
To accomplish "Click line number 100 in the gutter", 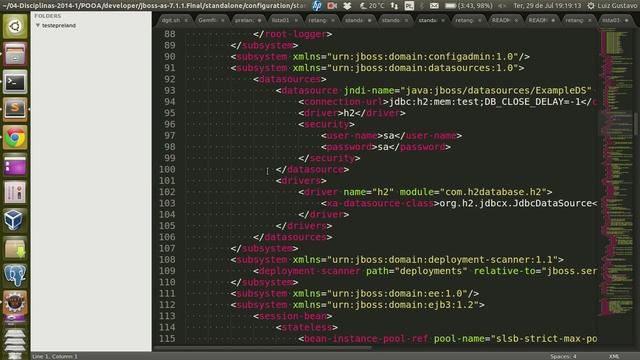I will [167, 169].
